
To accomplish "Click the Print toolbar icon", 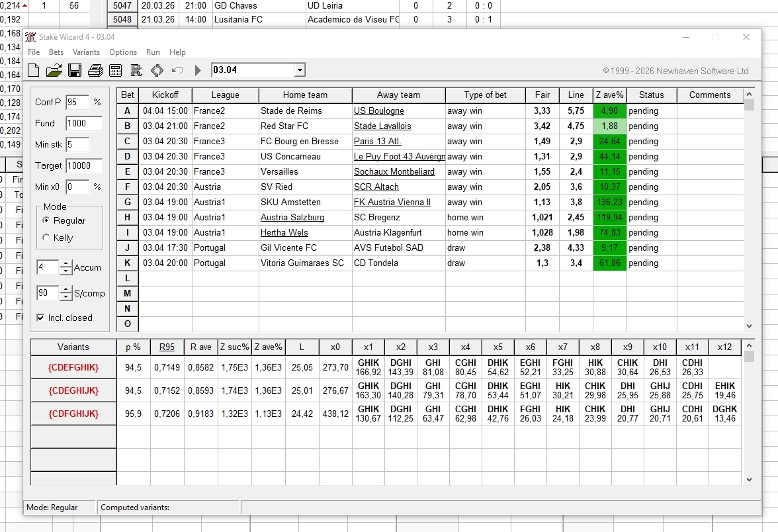I will click(x=95, y=70).
